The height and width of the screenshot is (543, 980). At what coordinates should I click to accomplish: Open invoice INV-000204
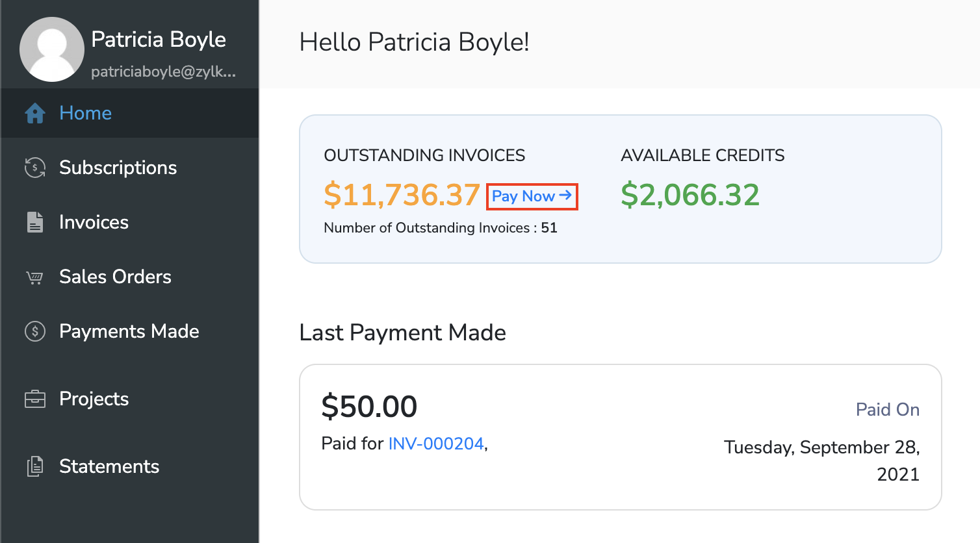pyautogui.click(x=436, y=443)
